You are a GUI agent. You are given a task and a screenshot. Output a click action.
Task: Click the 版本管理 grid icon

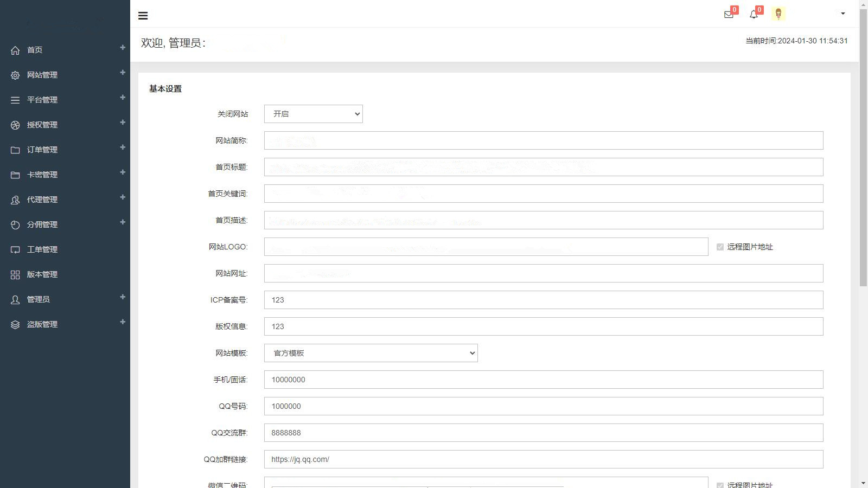15,274
